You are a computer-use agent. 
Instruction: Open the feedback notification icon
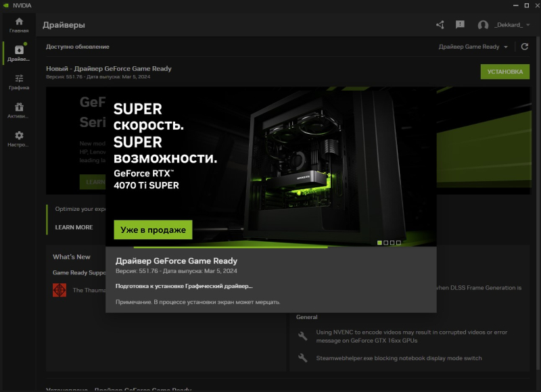pos(460,25)
